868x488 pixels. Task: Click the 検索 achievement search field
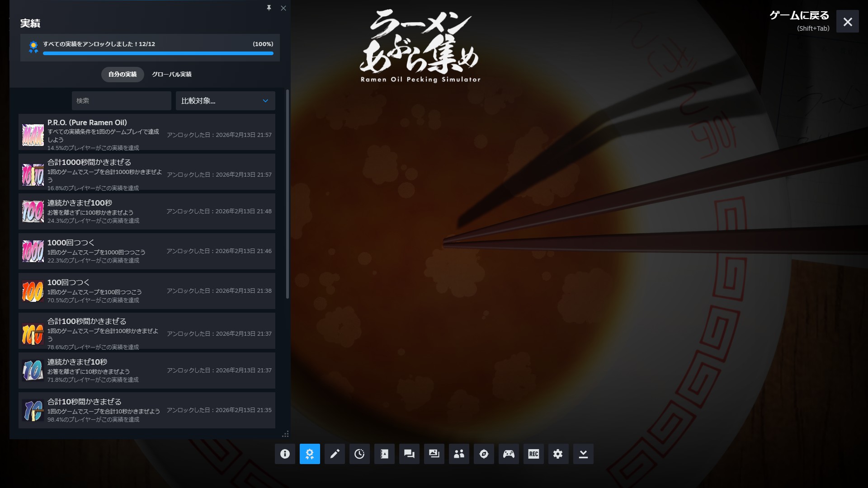[x=121, y=101]
